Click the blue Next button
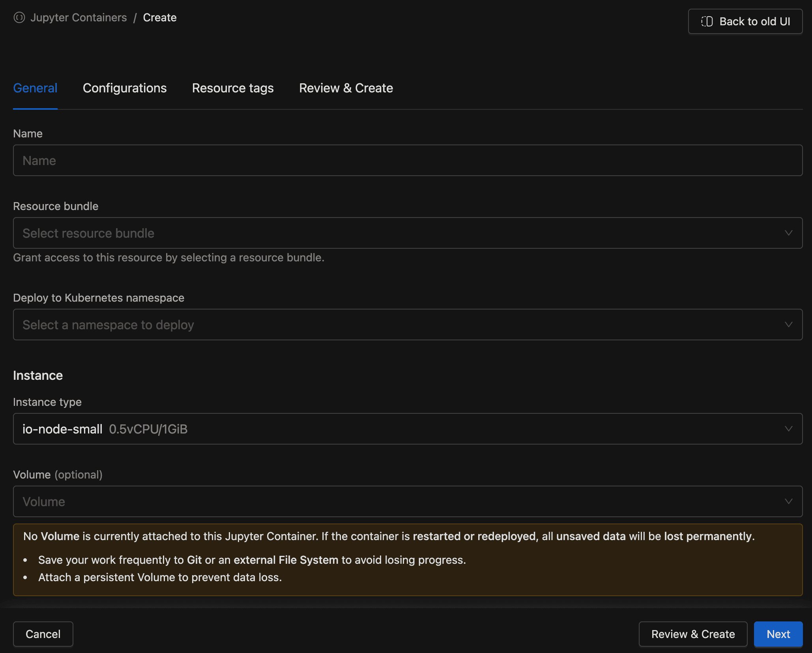Viewport: 812px width, 653px height. 778,634
